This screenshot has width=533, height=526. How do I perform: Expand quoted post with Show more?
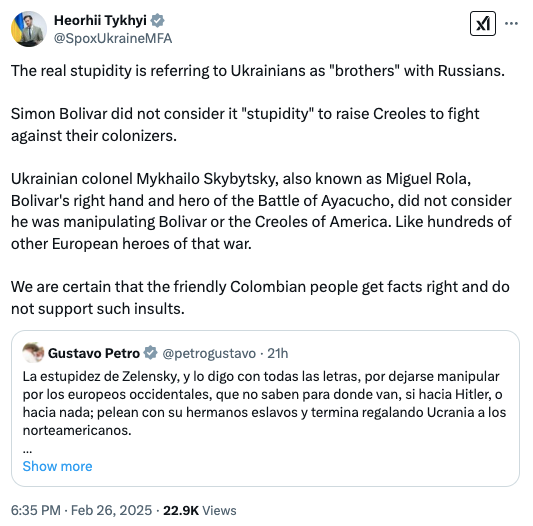(x=57, y=466)
